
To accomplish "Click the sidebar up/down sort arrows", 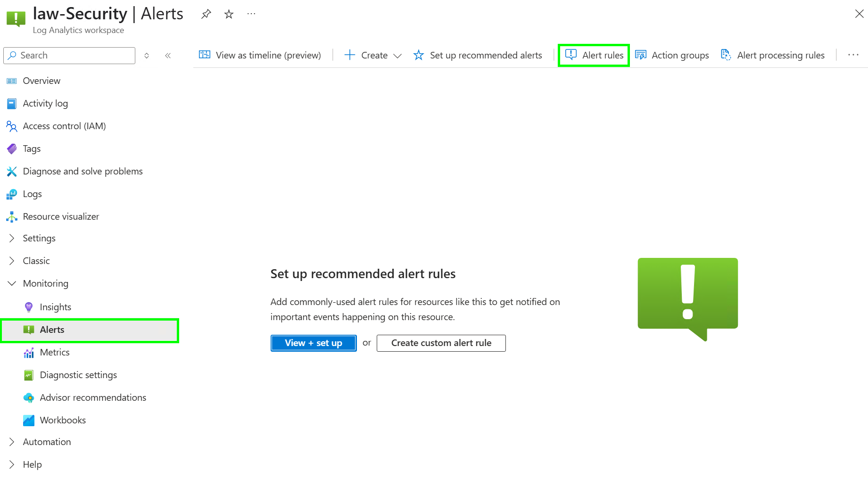I will click(147, 56).
